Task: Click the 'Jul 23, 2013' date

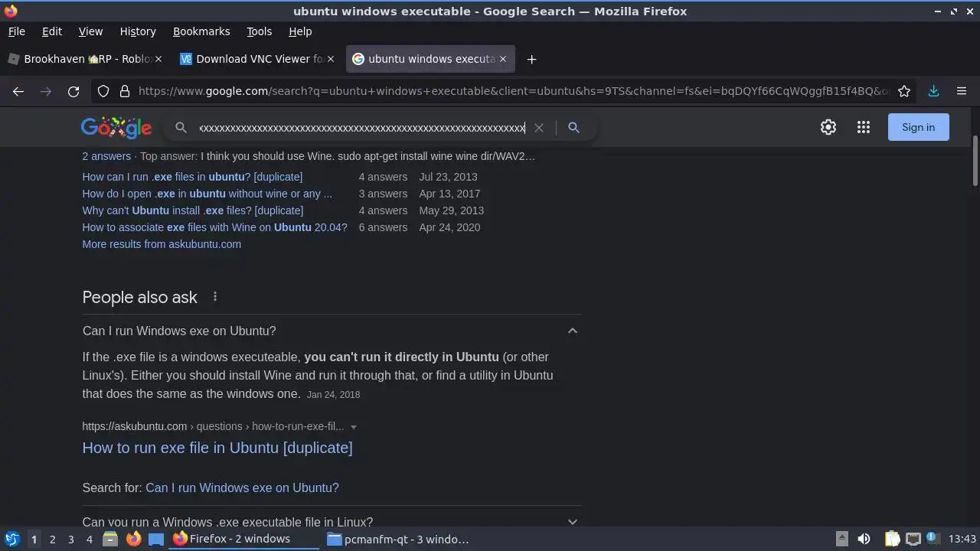Action: tap(448, 177)
